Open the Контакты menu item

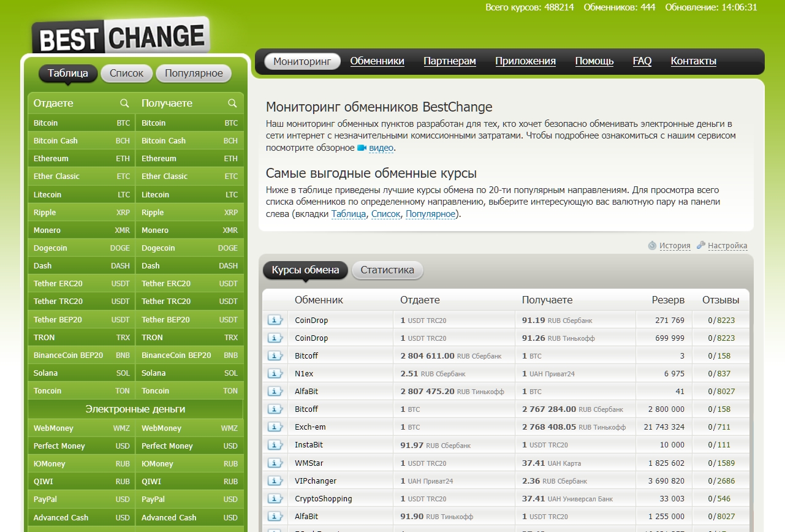[694, 61]
